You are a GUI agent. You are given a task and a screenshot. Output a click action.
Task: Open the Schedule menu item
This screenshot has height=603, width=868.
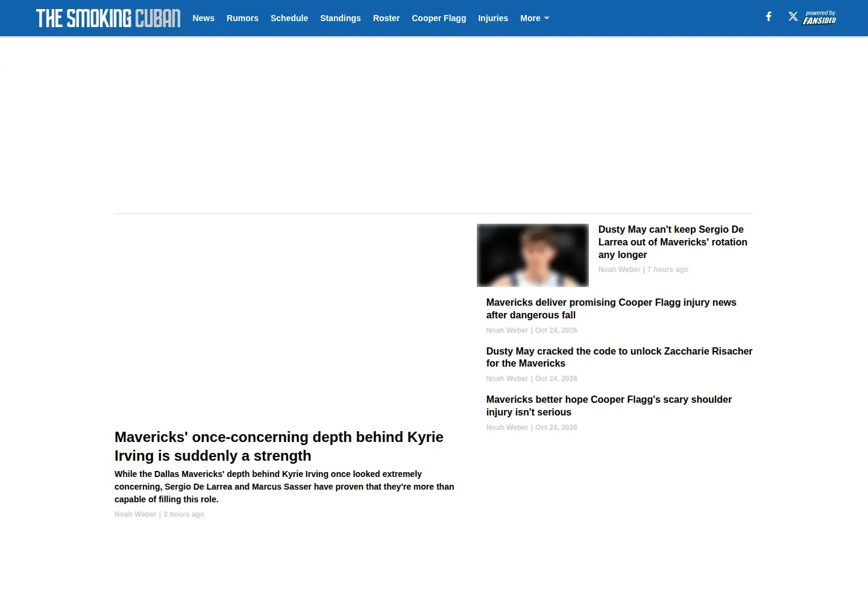(x=289, y=18)
